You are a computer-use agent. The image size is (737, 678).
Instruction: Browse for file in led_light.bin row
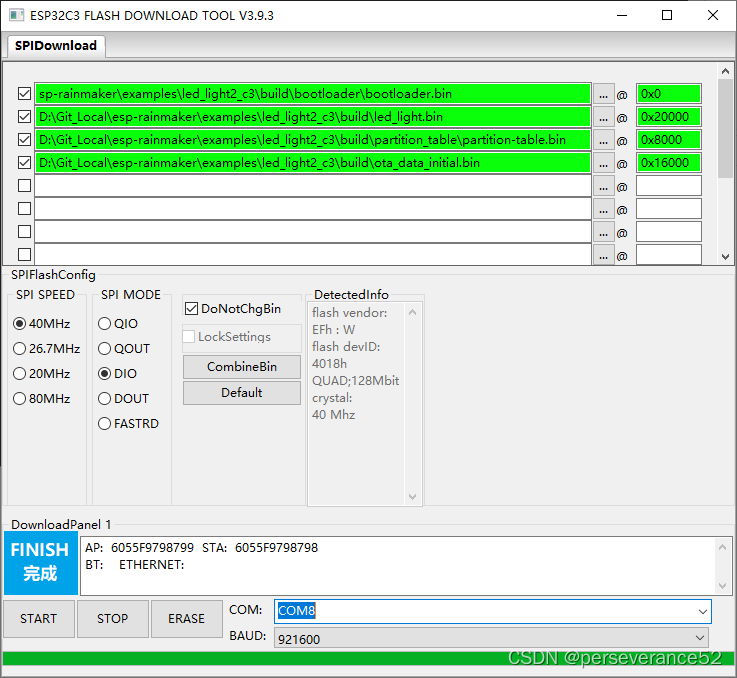pos(604,117)
